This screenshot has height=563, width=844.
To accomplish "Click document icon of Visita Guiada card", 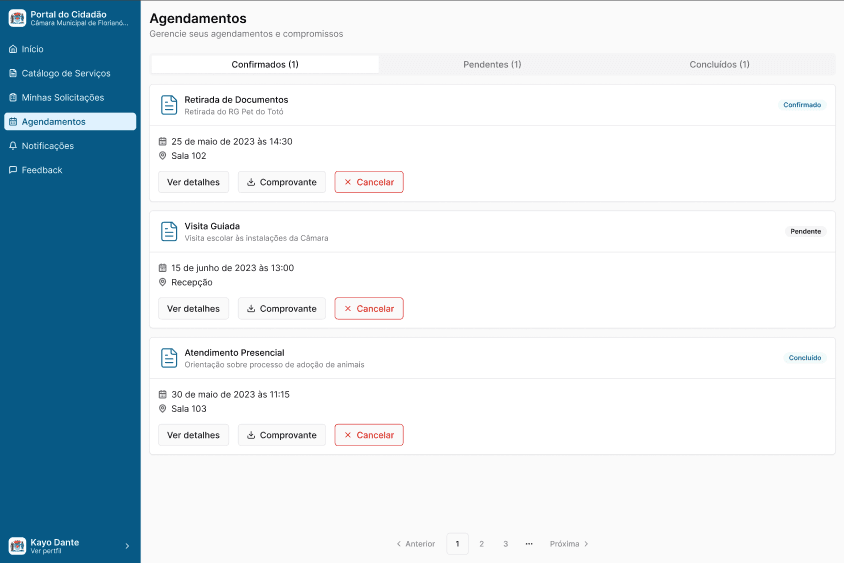I will [x=169, y=231].
